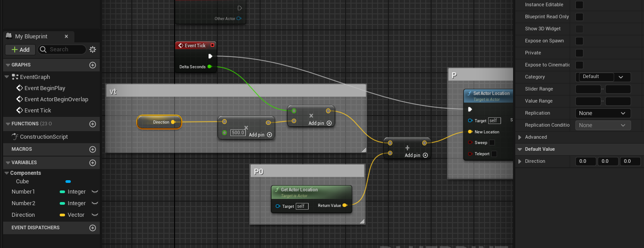The height and width of the screenshot is (248, 644).
Task: Add a new event dispatcher
Action: tap(93, 228)
